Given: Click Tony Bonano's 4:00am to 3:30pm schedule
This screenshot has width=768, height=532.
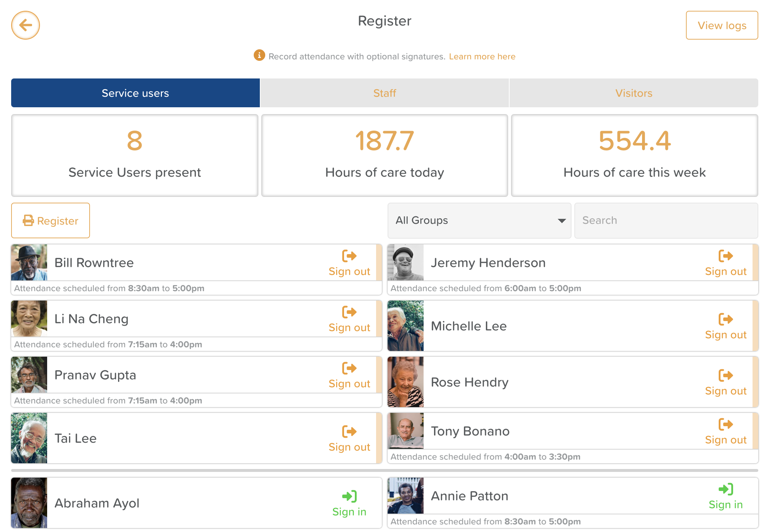Looking at the screenshot, I should click(485, 457).
